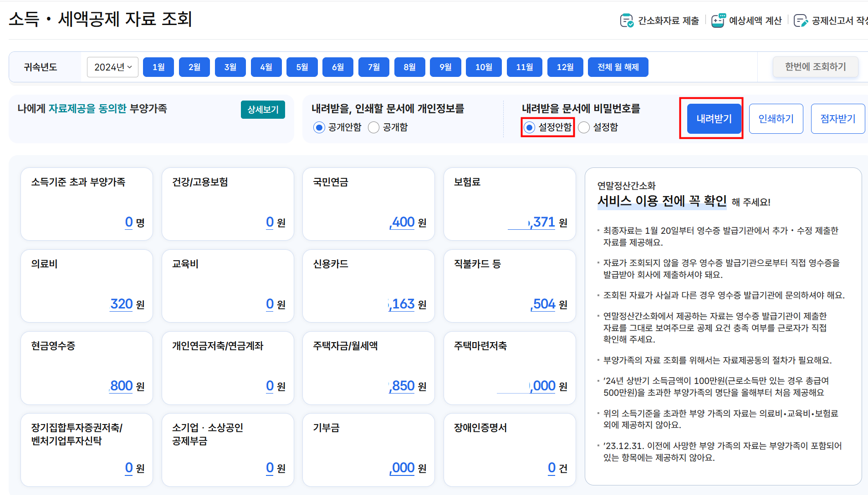Toggle the 3월 month button
Viewport: 868px width, 495px height.
pos(230,67)
